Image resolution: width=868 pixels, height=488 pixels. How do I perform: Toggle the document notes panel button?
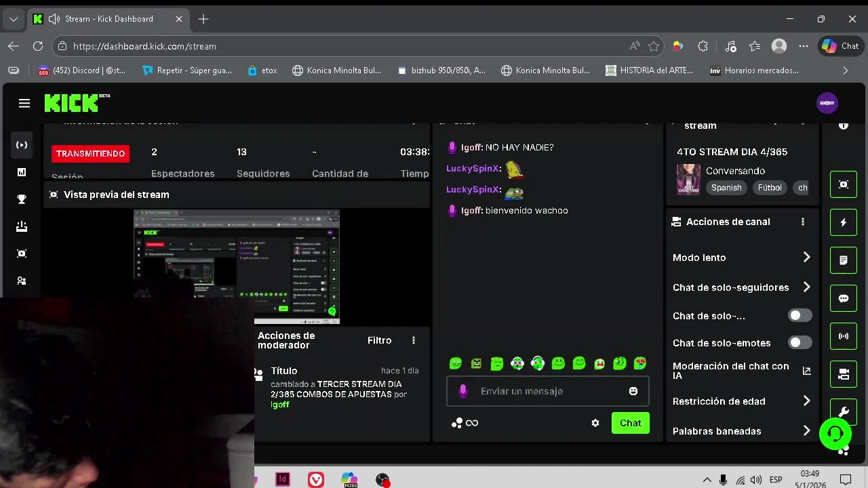coord(844,260)
